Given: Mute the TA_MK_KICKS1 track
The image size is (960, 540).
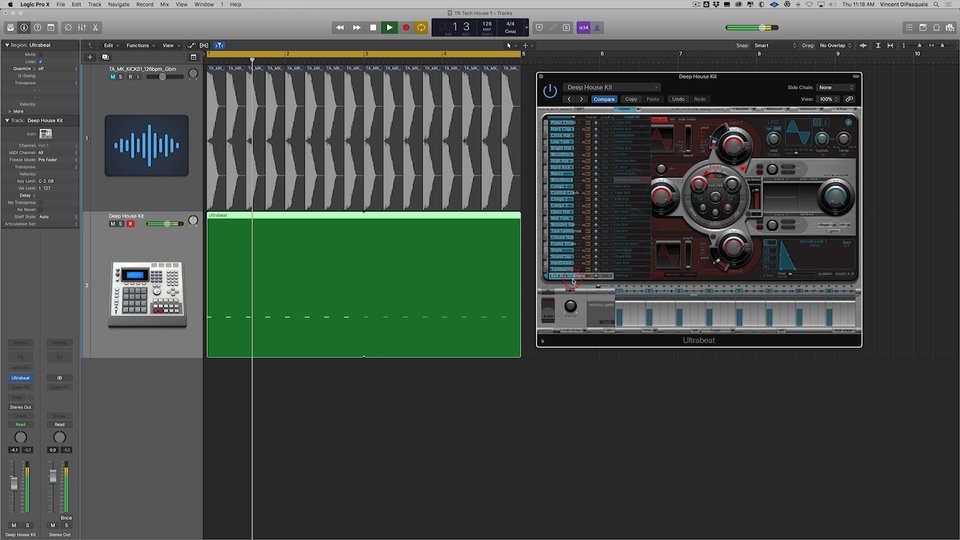Looking at the screenshot, I should pos(113,77).
